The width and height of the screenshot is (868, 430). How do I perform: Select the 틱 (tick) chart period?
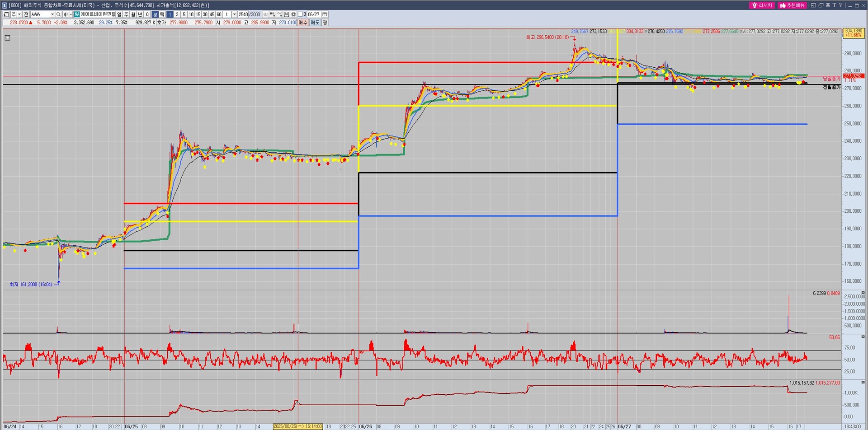click(162, 14)
